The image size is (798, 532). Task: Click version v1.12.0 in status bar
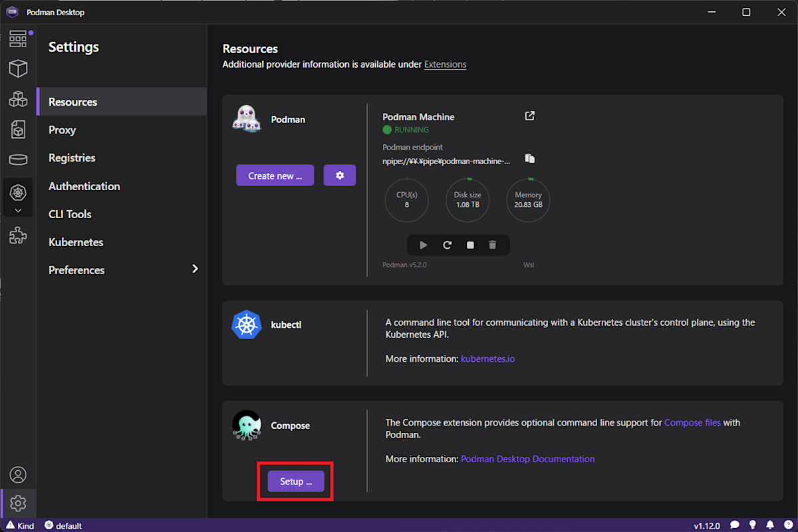tap(707, 525)
